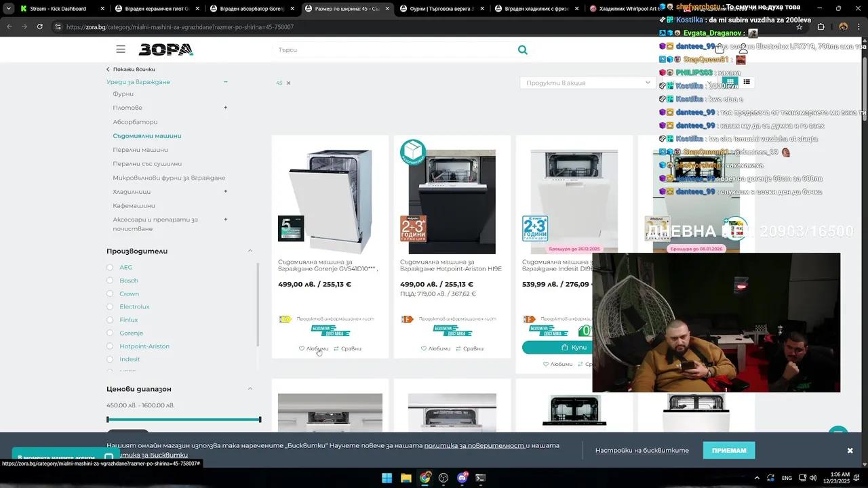Click the browser back arrow
The height and width of the screenshot is (488, 868).
(x=9, y=27)
